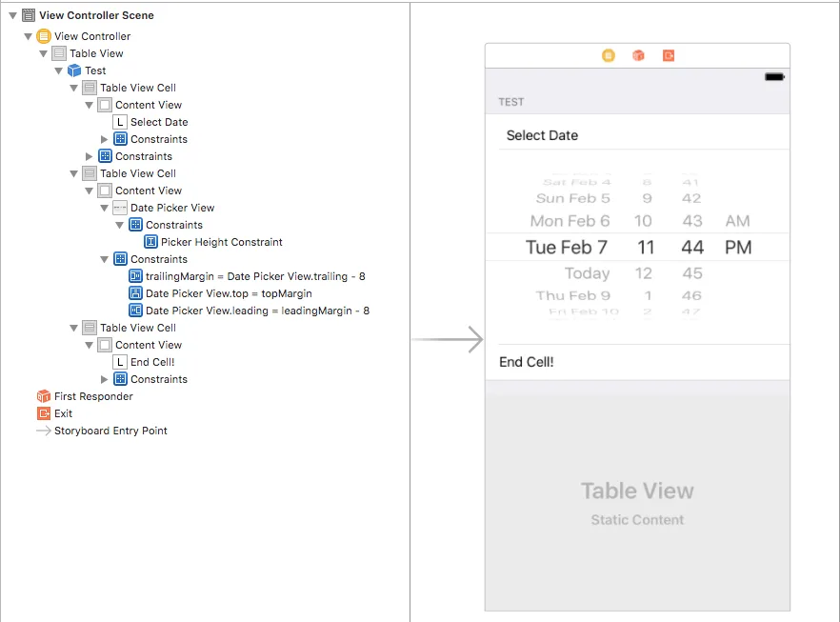
Task: Expand Constraints under the Select Date label
Action: click(x=105, y=139)
